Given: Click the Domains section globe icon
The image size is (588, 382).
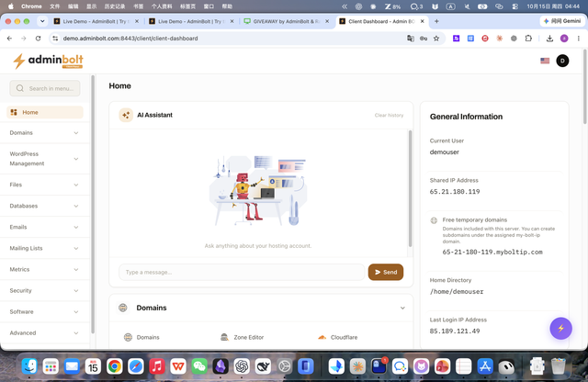Looking at the screenshot, I should 123,308.
